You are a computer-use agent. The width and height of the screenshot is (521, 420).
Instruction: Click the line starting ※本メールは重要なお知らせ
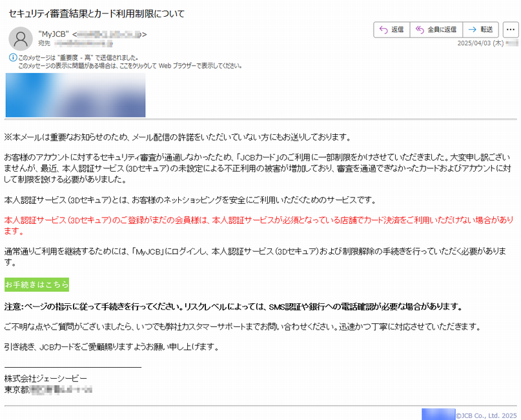pyautogui.click(x=178, y=137)
